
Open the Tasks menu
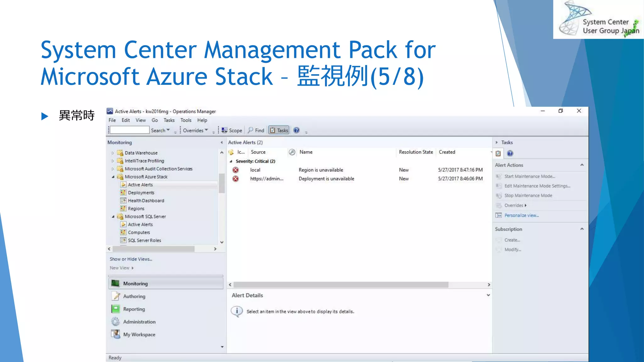[x=169, y=120]
